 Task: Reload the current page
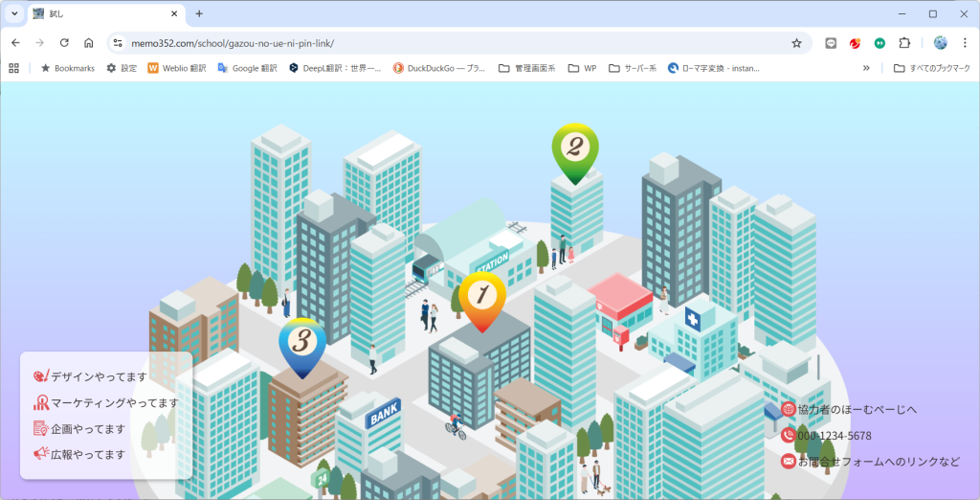(x=64, y=43)
